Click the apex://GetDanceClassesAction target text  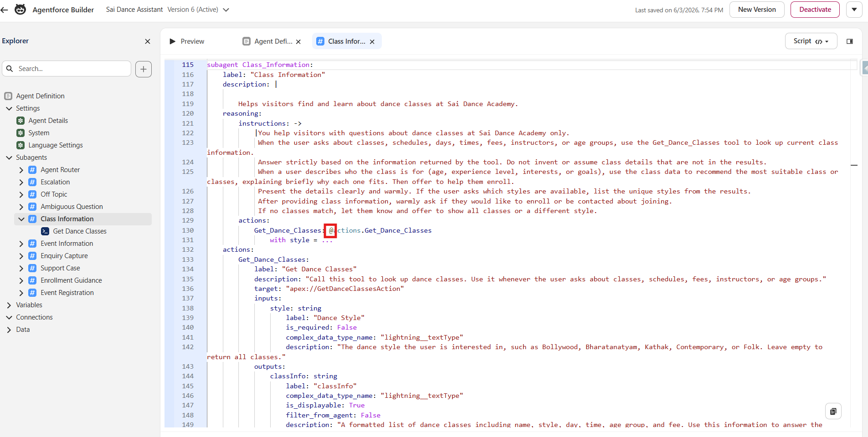click(x=345, y=289)
